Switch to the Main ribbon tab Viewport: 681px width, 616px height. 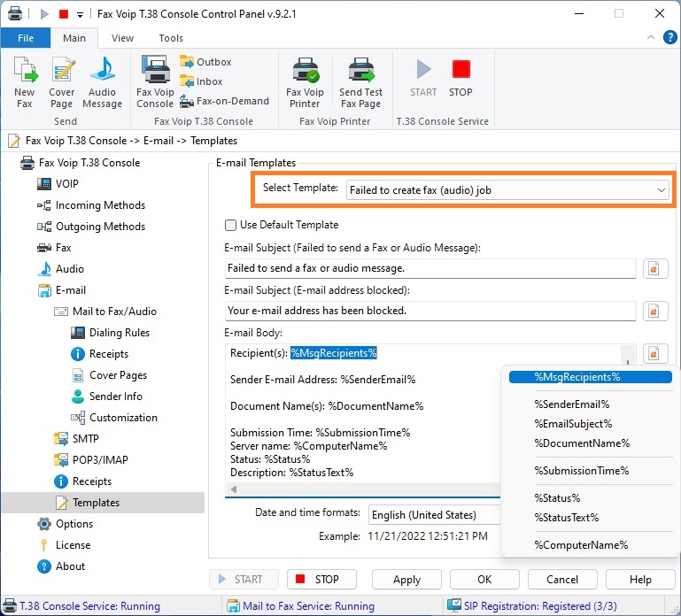pyautogui.click(x=74, y=38)
